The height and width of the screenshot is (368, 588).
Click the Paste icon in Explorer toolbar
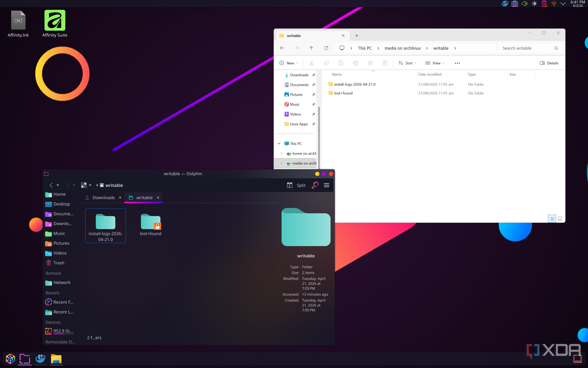341,63
